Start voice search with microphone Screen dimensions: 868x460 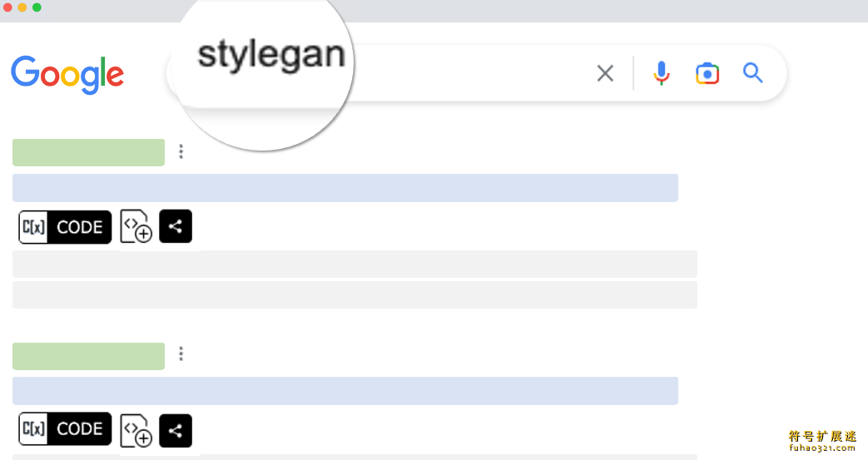click(x=662, y=74)
